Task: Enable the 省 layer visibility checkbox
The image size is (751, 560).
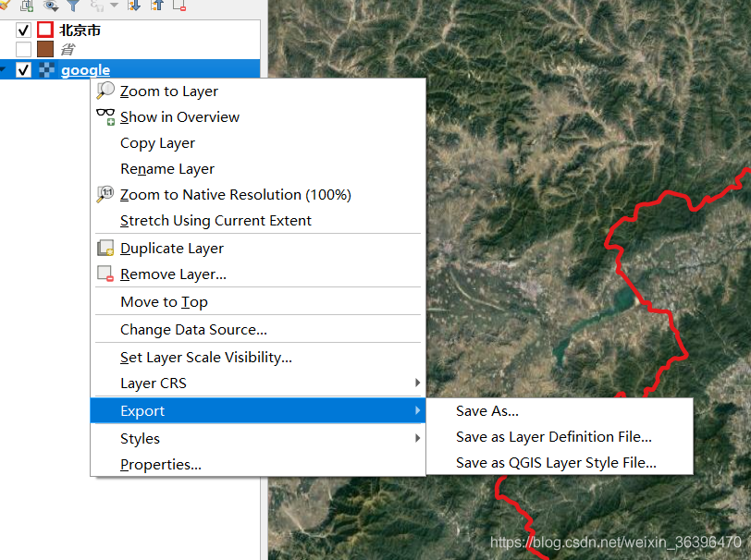Action: (23, 49)
